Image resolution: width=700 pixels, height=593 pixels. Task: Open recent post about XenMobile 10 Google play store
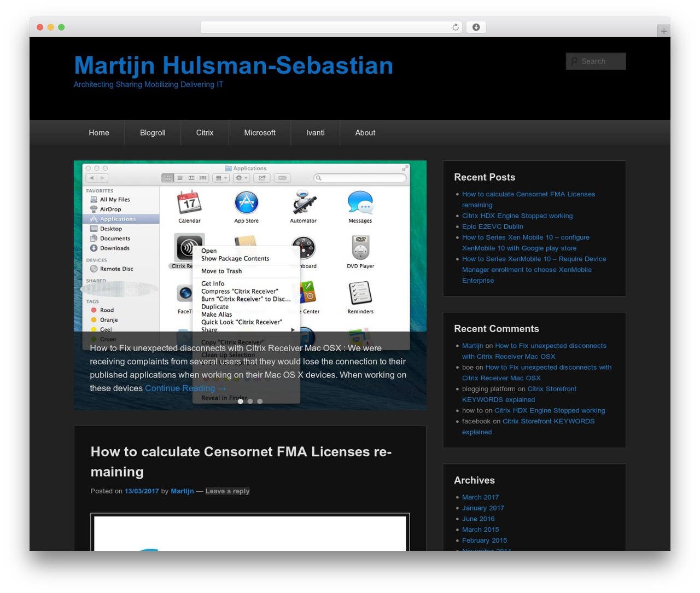pyautogui.click(x=526, y=242)
